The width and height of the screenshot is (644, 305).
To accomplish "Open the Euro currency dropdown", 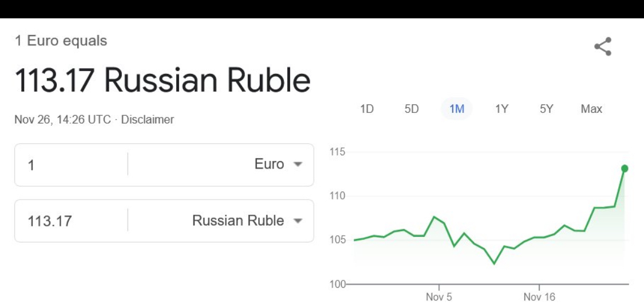I will (278, 165).
